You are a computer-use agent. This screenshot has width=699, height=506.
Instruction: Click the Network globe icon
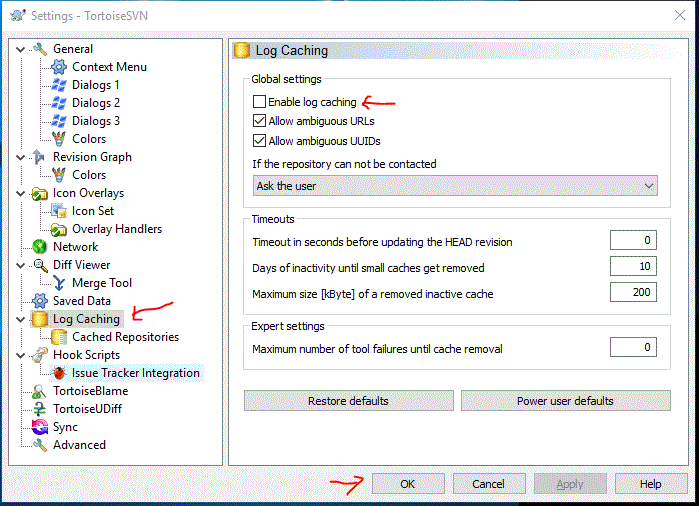coord(40,247)
